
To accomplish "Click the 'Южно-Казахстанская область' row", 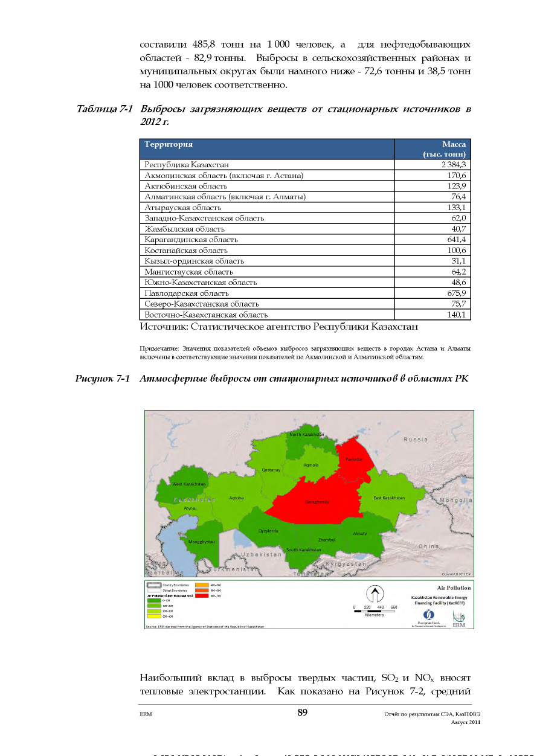I will [x=305, y=282].
